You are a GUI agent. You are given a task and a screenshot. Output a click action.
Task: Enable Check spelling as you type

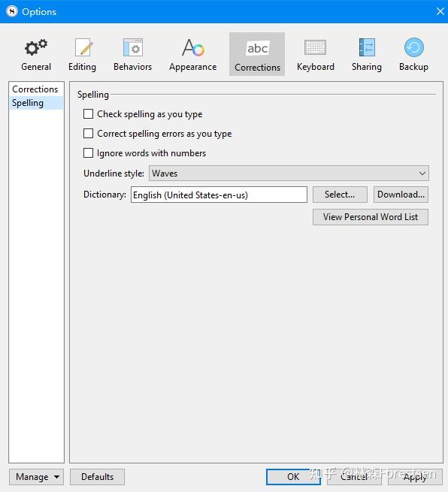coord(88,114)
